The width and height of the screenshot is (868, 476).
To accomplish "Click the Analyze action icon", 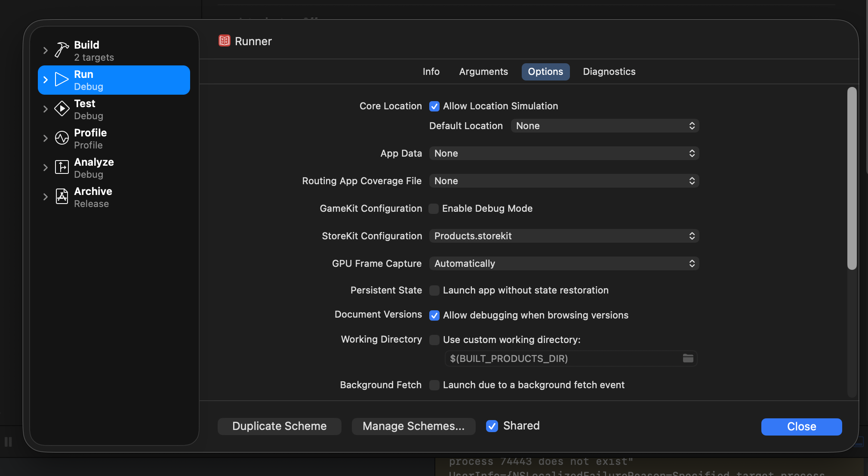I will (62, 167).
